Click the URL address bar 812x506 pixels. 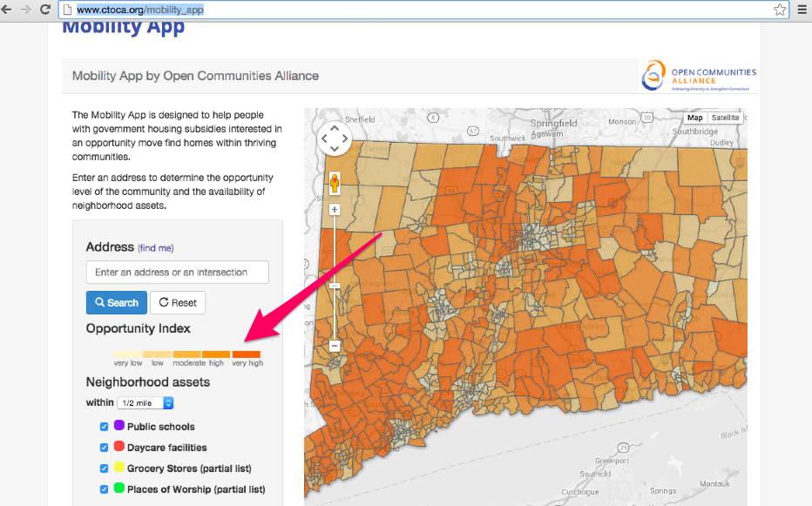tap(423, 10)
